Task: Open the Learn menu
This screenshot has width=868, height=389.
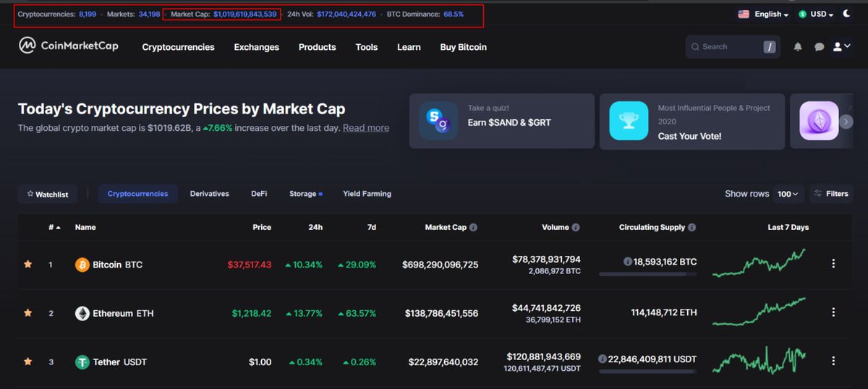Action: coord(409,47)
